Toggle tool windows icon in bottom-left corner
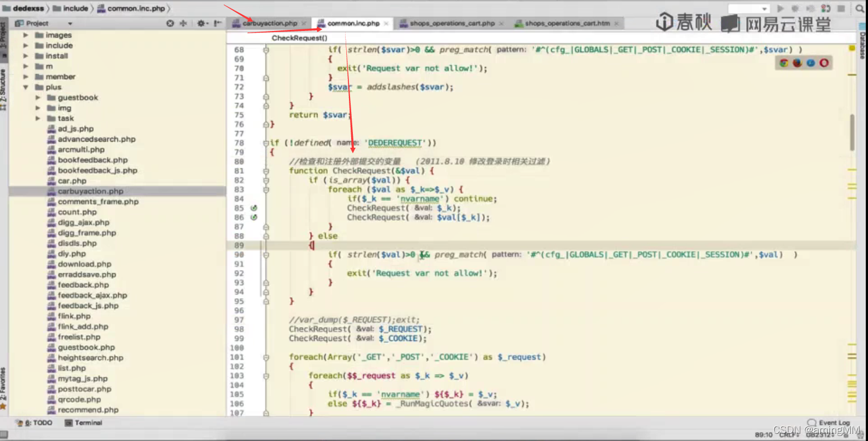The image size is (868, 441). pyautogui.click(x=4, y=435)
